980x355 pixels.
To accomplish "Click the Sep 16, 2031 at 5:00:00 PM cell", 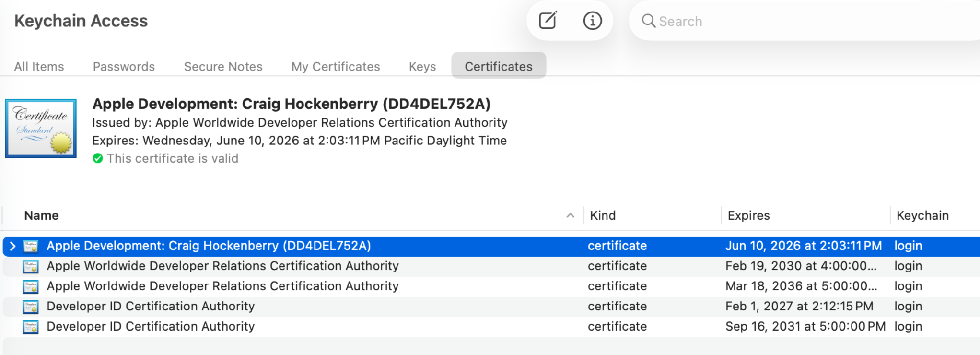I will (x=805, y=326).
